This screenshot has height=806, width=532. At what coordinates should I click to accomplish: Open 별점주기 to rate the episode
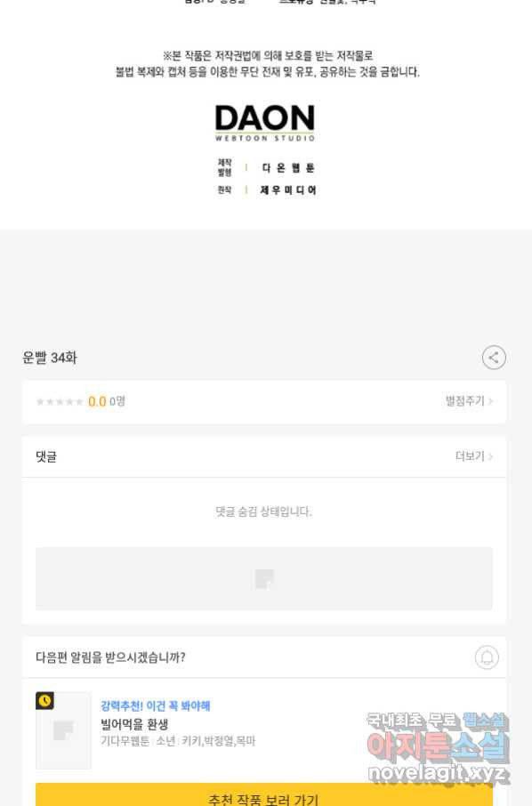click(469, 401)
